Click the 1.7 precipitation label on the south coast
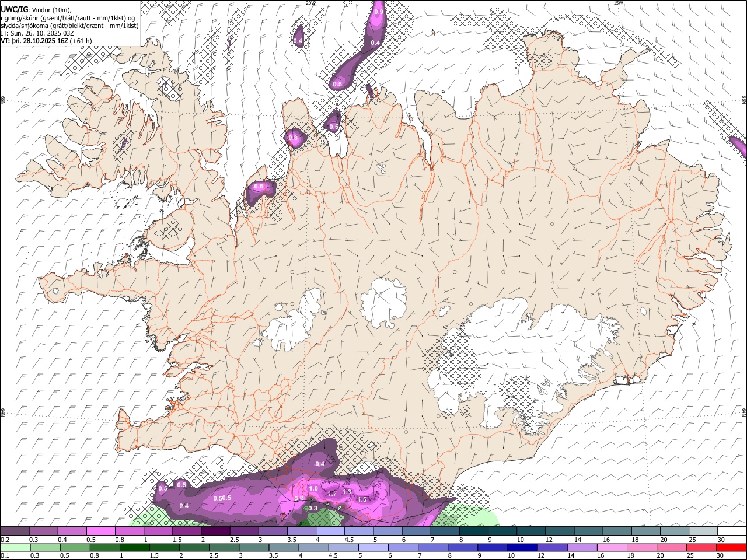 [x=332, y=493]
